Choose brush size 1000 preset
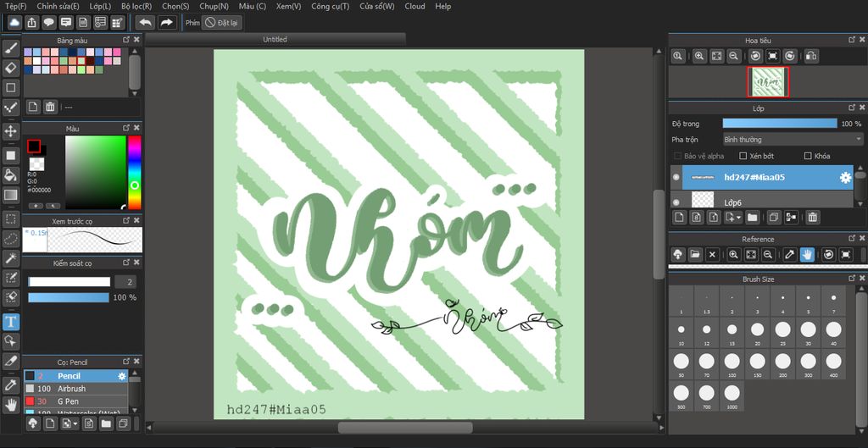 732,395
